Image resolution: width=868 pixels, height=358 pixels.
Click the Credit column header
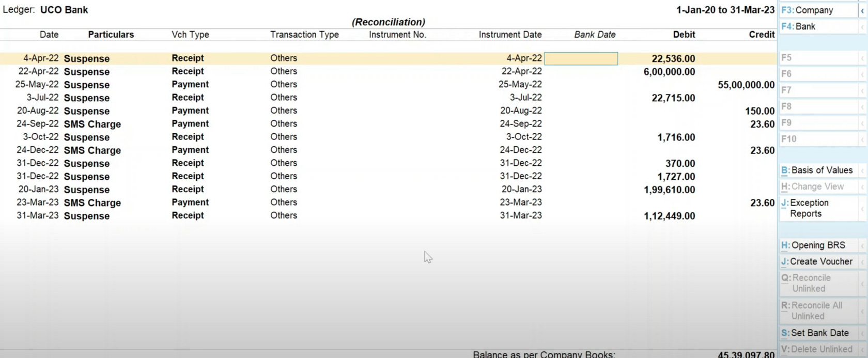coord(762,35)
